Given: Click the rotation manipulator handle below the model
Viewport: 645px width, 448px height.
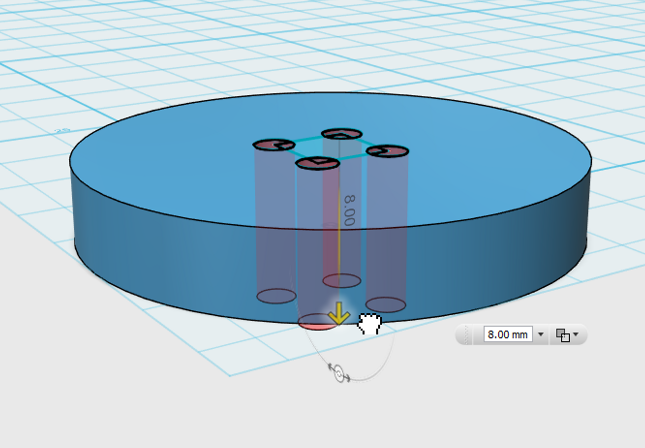Looking at the screenshot, I should tap(339, 372).
